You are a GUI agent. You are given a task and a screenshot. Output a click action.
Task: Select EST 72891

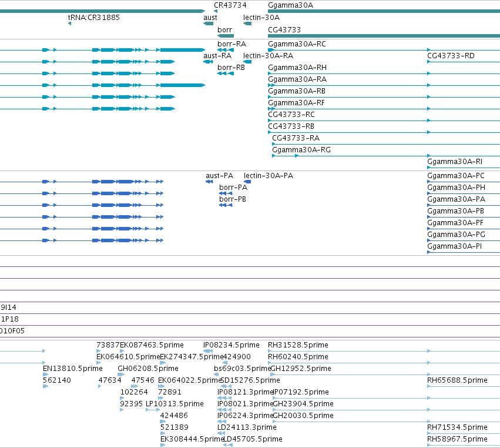pyautogui.click(x=170, y=392)
